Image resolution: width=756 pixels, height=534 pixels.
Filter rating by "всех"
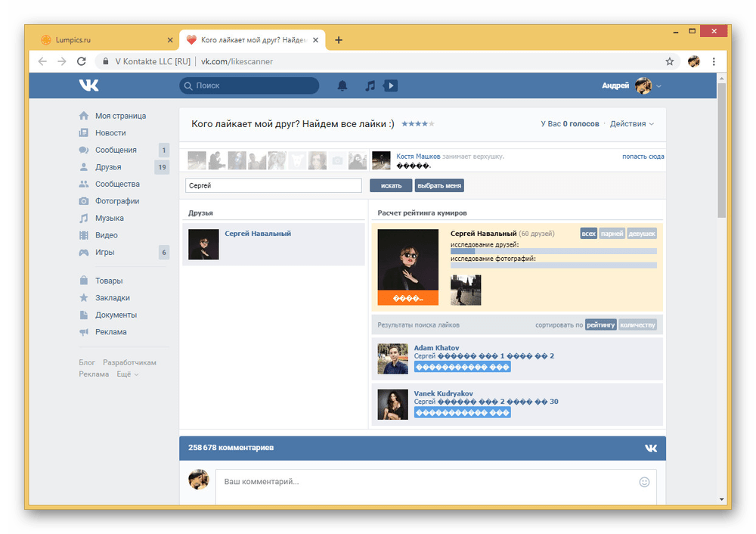588,234
